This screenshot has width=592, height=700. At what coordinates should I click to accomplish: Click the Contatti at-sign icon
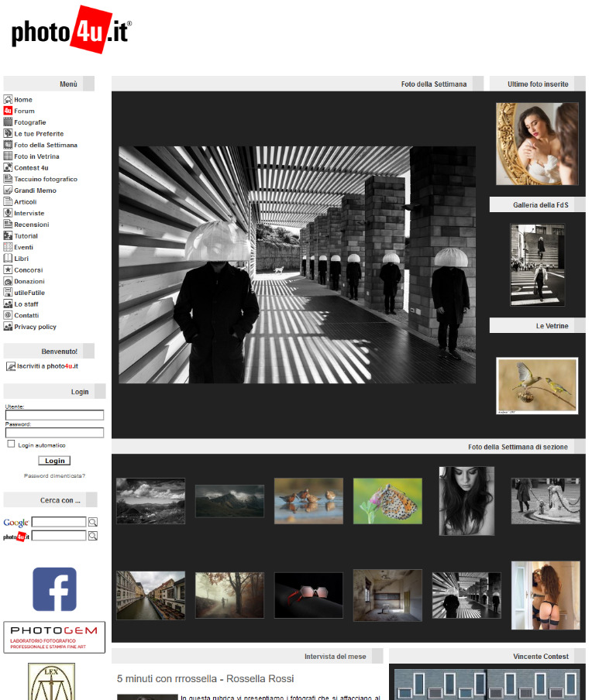(x=8, y=315)
